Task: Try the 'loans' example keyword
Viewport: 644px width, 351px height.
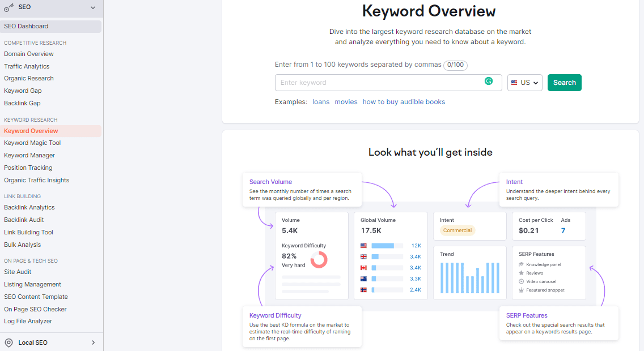Action: click(x=321, y=102)
